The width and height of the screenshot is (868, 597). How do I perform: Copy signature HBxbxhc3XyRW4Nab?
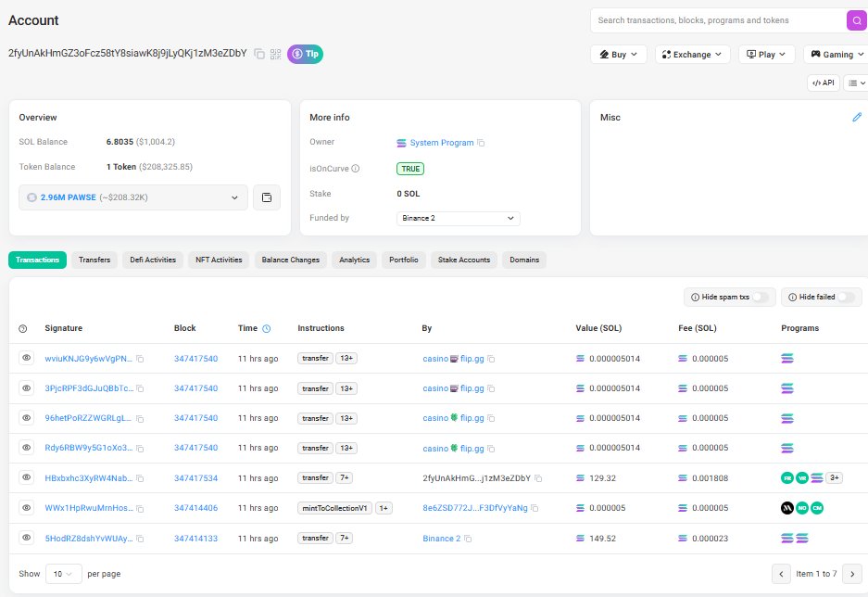pyautogui.click(x=140, y=478)
